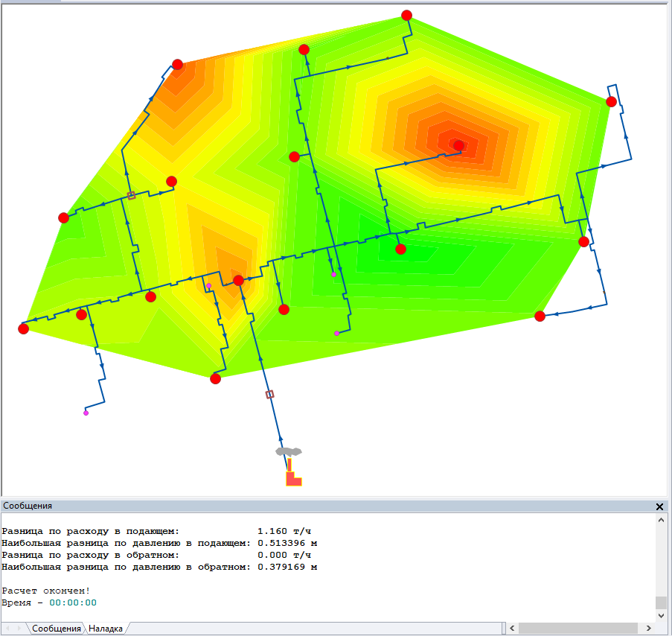Viewport: 672px width, 636px height.
Task: Click the red heat source icon at bottom
Action: pos(293,475)
